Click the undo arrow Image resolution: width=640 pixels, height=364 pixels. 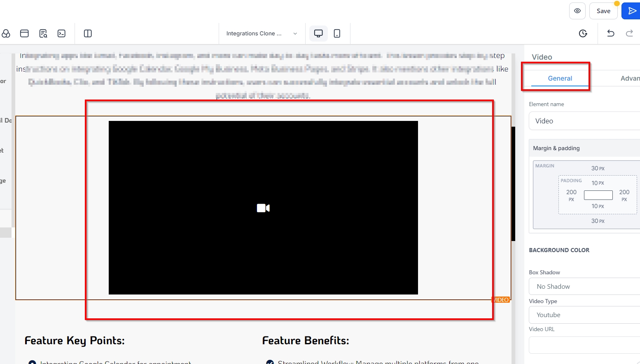[x=610, y=34]
